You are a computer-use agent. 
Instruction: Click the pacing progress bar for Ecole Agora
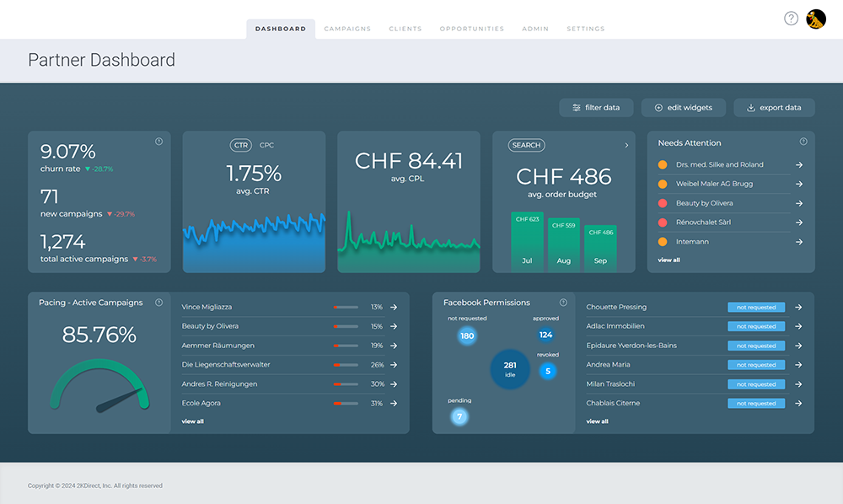click(346, 403)
